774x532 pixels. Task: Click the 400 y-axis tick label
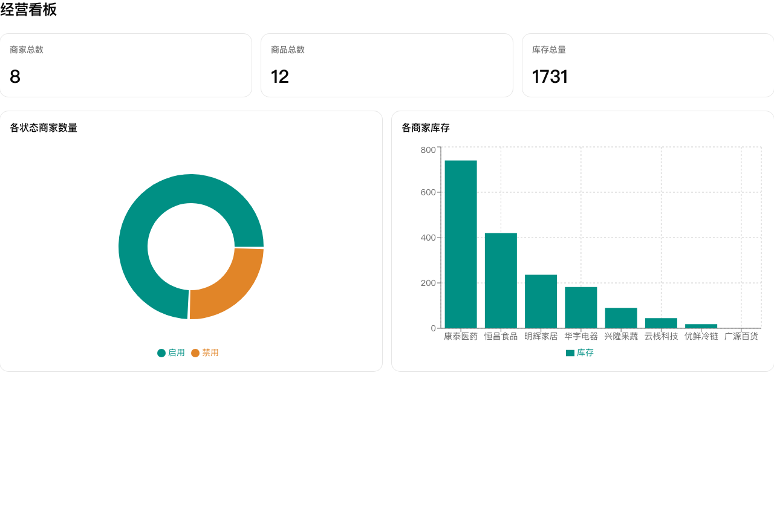pos(428,238)
